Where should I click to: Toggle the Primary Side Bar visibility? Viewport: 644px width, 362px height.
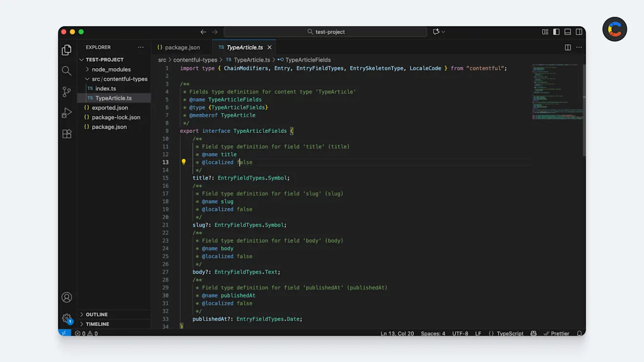[x=556, y=31]
